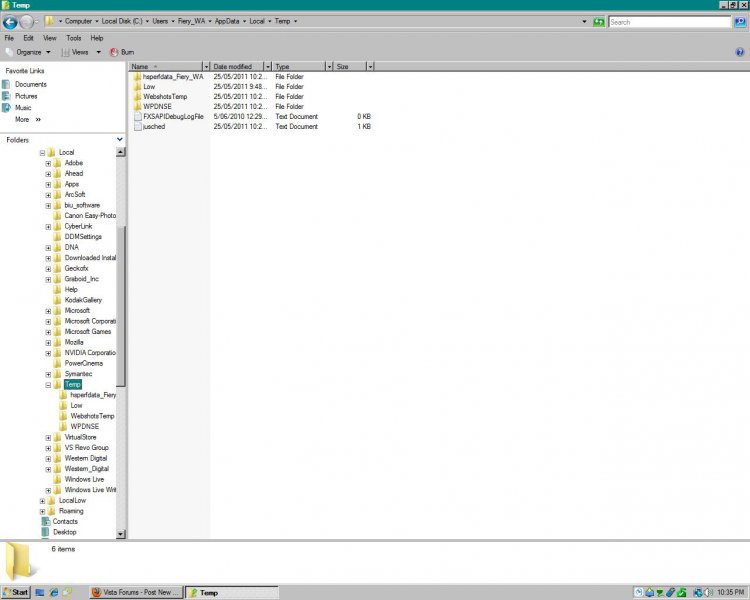This screenshot has width=750, height=600.
Task: Open the Help menu
Action: [x=97, y=38]
